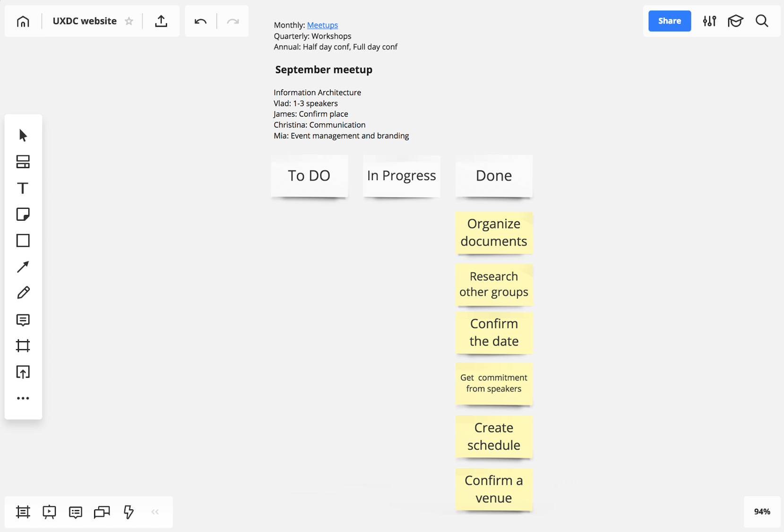The width and height of the screenshot is (784, 532).
Task: Open the activity lightning icon
Action: click(x=128, y=512)
